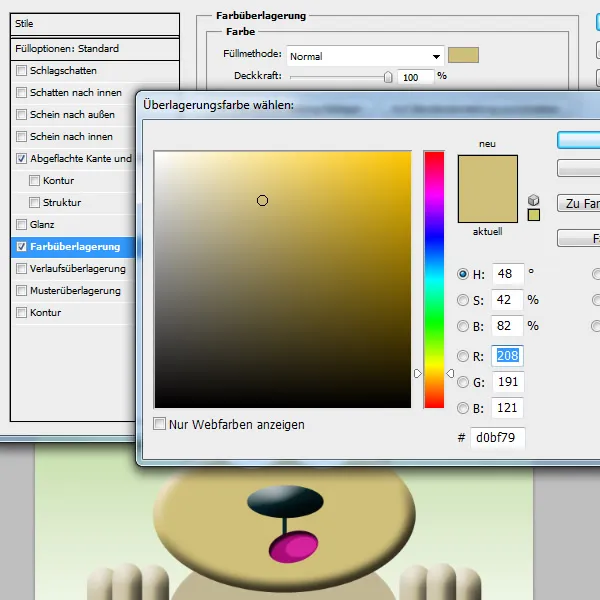Enable the bottom Kontur style checkbox
This screenshot has height=600, width=600.
21,312
